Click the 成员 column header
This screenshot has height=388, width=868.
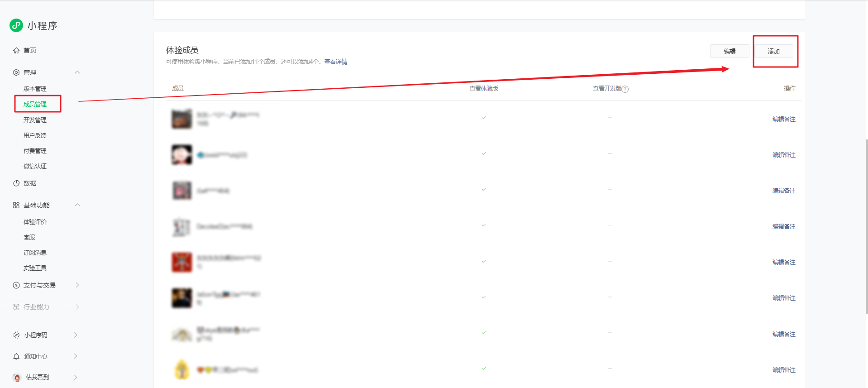click(178, 88)
